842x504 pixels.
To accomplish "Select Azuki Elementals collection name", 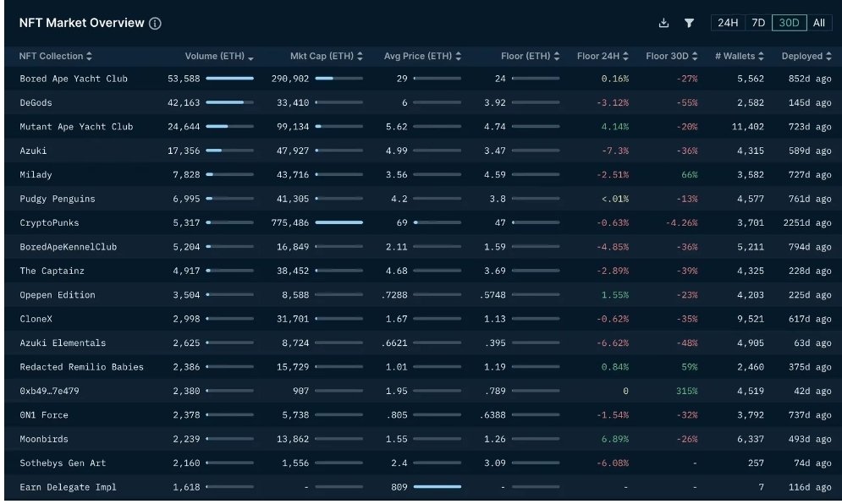I will (x=63, y=343).
